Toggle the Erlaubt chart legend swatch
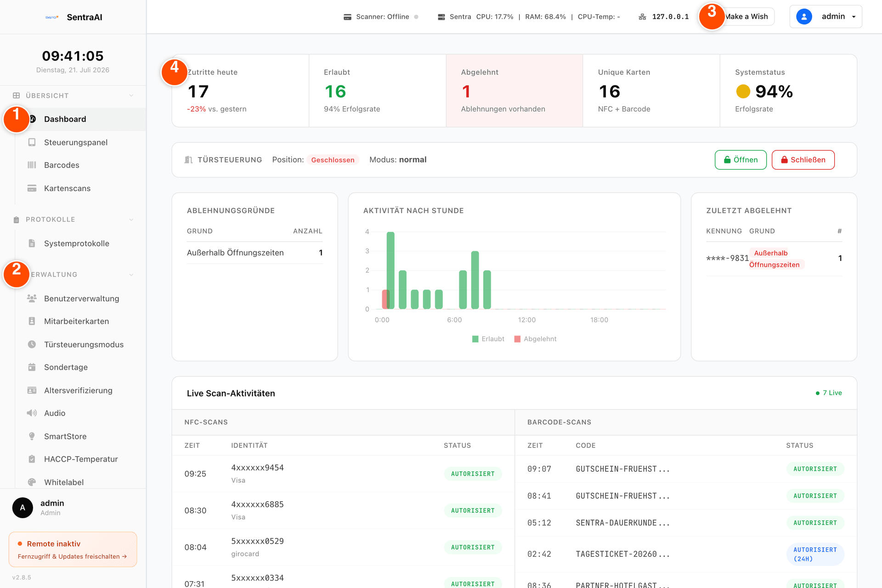The image size is (882, 588). 475,339
